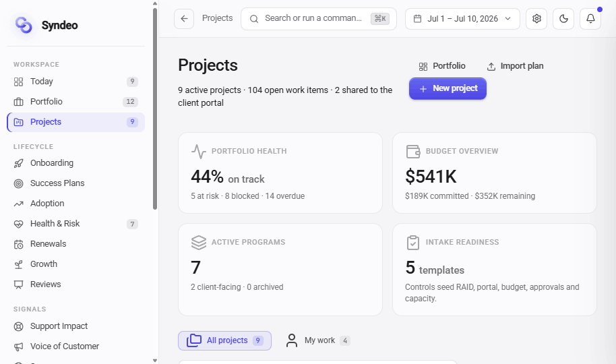This screenshot has height=364, width=616.
Task: Click the sidebar vertical scrollbar
Action: click(x=155, y=109)
